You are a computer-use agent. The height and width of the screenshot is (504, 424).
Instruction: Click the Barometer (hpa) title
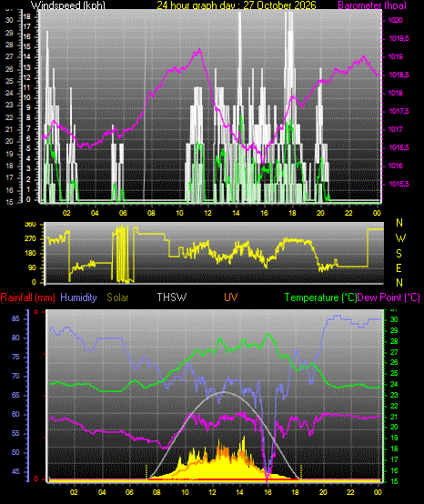point(372,5)
